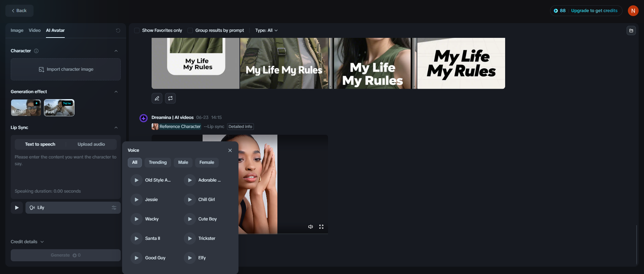Click the edit pencil icon under the results
Image resolution: width=644 pixels, height=274 pixels.
click(157, 98)
